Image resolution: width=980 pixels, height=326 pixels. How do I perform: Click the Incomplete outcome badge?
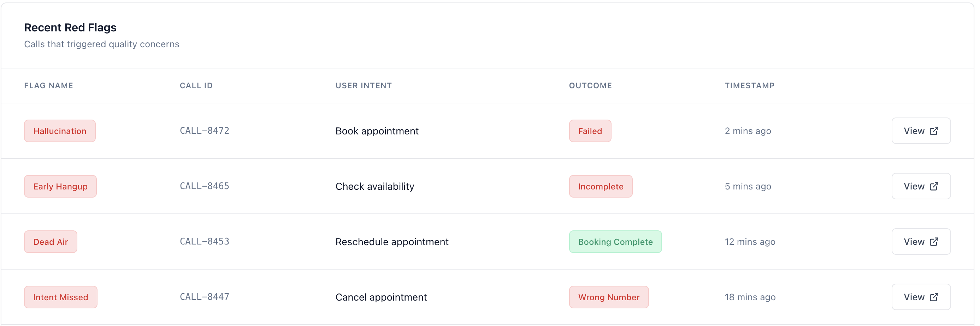(600, 187)
